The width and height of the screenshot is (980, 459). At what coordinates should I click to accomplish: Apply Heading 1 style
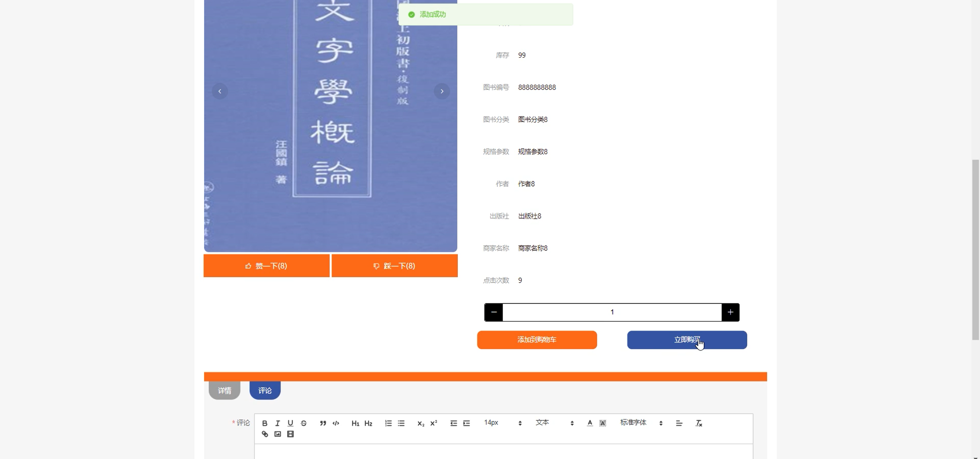point(355,423)
